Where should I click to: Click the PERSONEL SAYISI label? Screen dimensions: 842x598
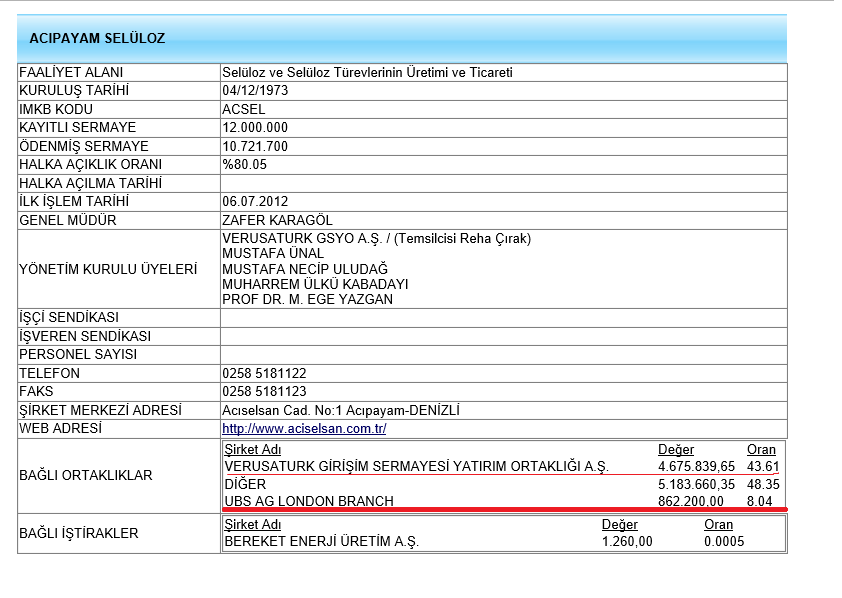pyautogui.click(x=78, y=355)
